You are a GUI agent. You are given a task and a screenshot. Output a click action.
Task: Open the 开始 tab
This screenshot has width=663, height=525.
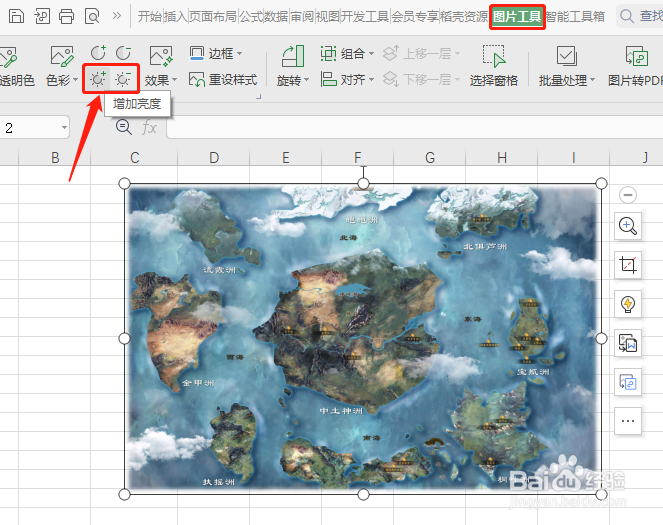[x=150, y=16]
